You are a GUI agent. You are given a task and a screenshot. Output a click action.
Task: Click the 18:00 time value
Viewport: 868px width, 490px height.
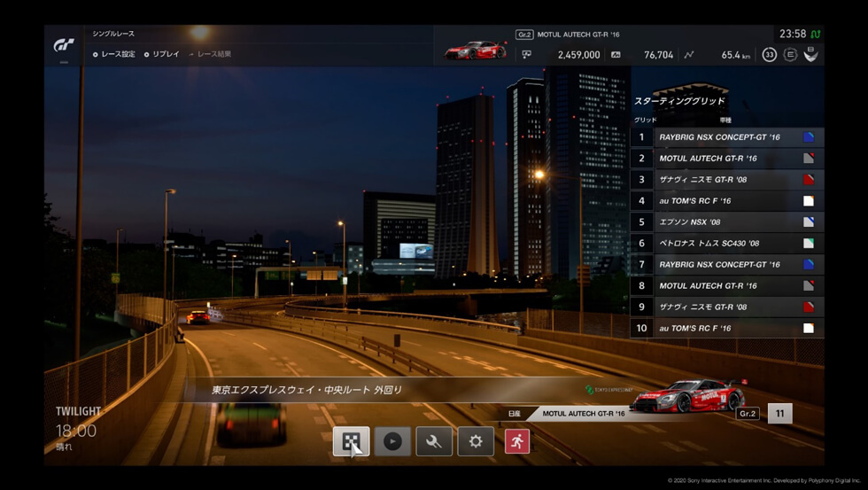point(76,431)
